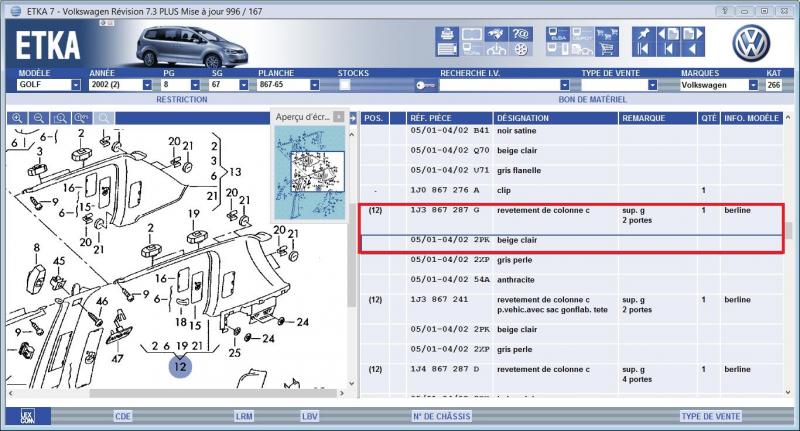This screenshot has height=431, width=800.
Task: Launch the ELSA icon
Action: (x=558, y=34)
